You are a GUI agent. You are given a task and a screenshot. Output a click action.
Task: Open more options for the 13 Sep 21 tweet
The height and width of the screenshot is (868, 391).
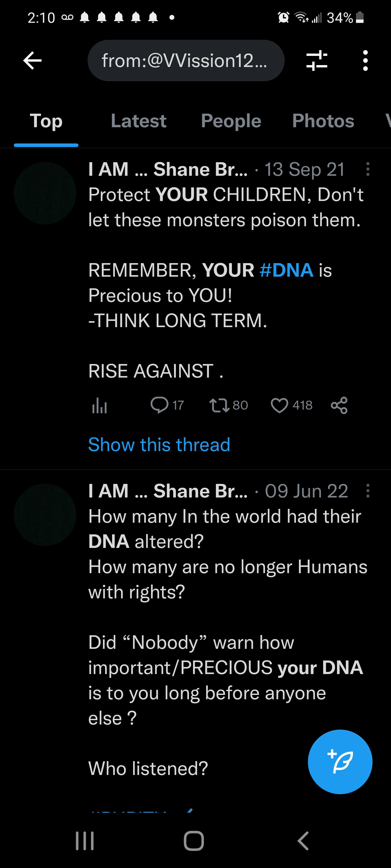[368, 169]
